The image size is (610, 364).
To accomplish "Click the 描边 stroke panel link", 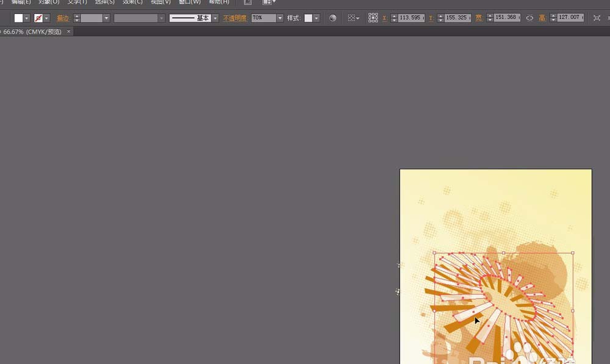I will point(63,18).
